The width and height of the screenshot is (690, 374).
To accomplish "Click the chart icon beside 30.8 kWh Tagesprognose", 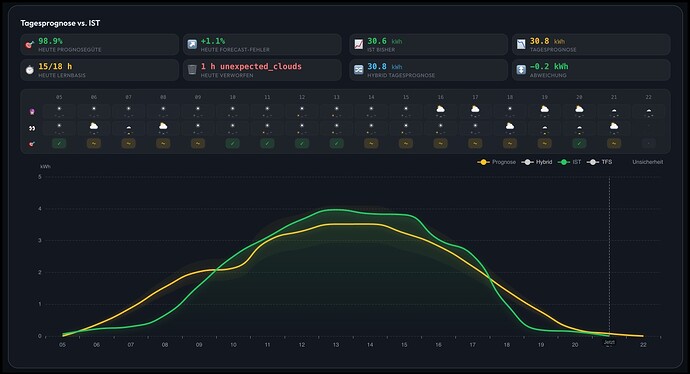I will (521, 44).
